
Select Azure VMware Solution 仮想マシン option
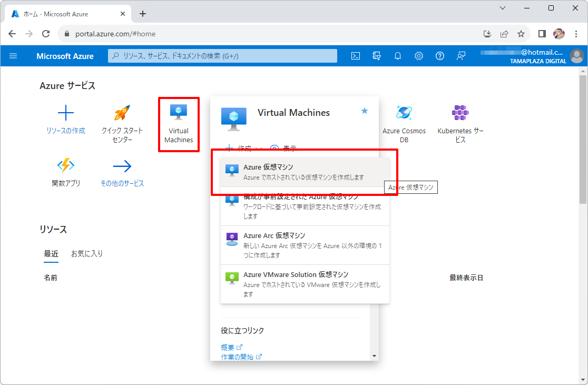tap(305, 284)
